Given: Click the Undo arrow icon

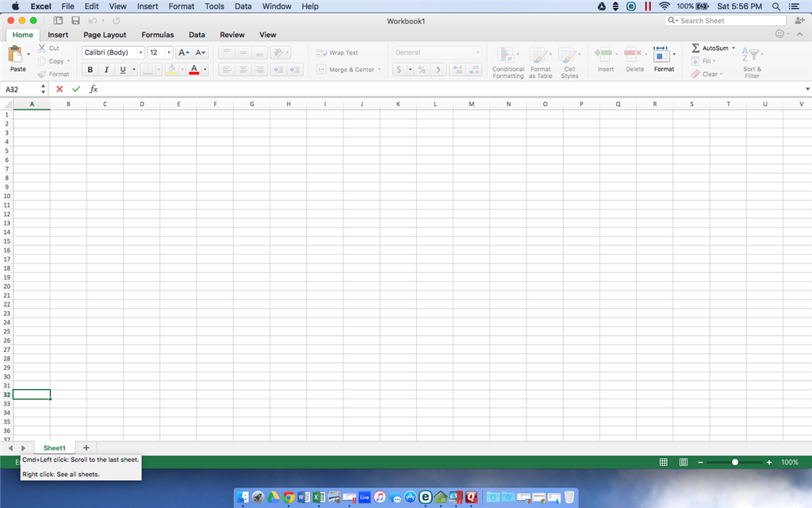Looking at the screenshot, I should click(x=93, y=21).
